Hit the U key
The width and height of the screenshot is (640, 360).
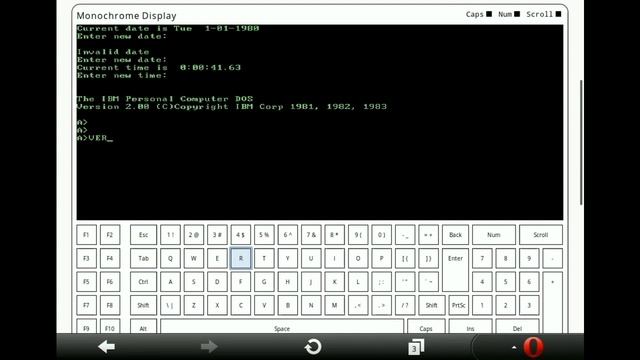pyautogui.click(x=311, y=258)
